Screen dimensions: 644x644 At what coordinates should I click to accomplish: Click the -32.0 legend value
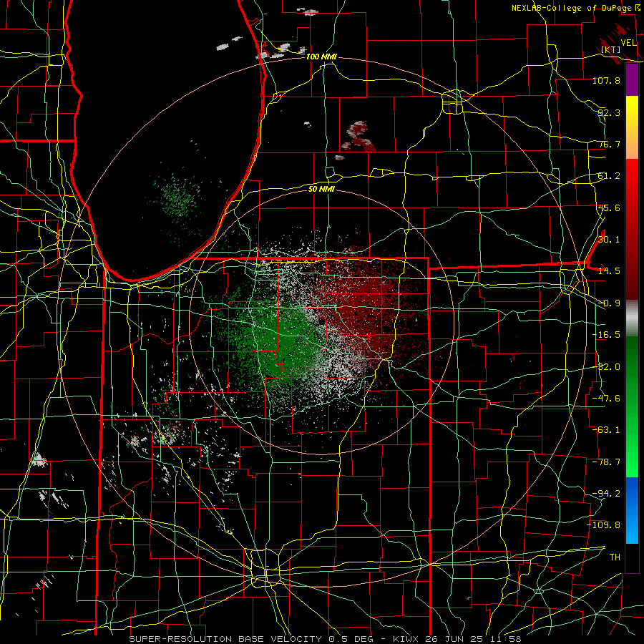(x=606, y=367)
